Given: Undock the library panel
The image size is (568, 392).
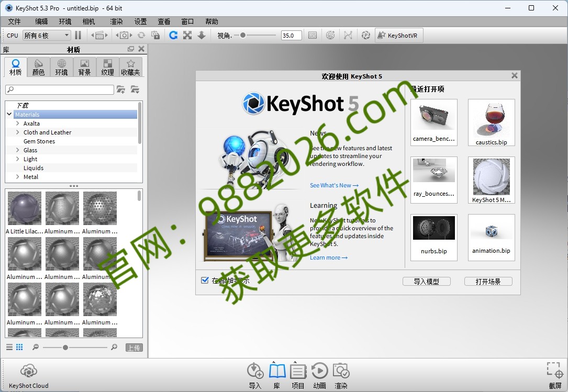Looking at the screenshot, I should click(x=131, y=49).
